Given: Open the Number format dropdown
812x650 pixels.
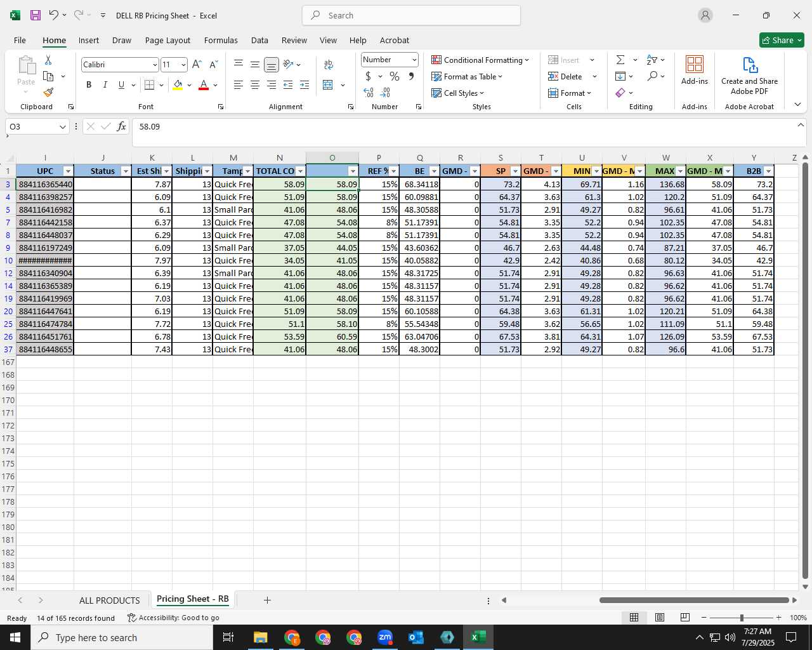Looking at the screenshot, I should 414,60.
